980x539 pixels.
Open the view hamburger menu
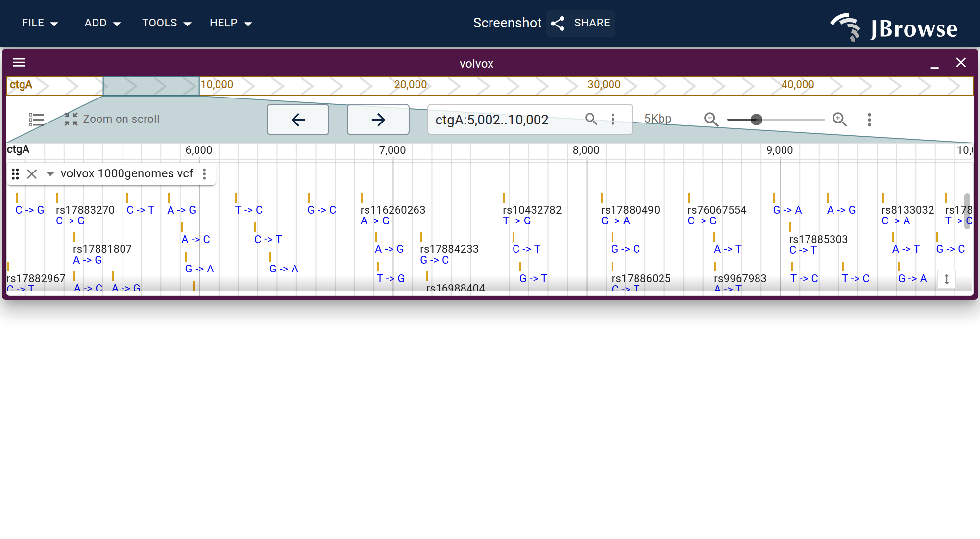[x=19, y=62]
